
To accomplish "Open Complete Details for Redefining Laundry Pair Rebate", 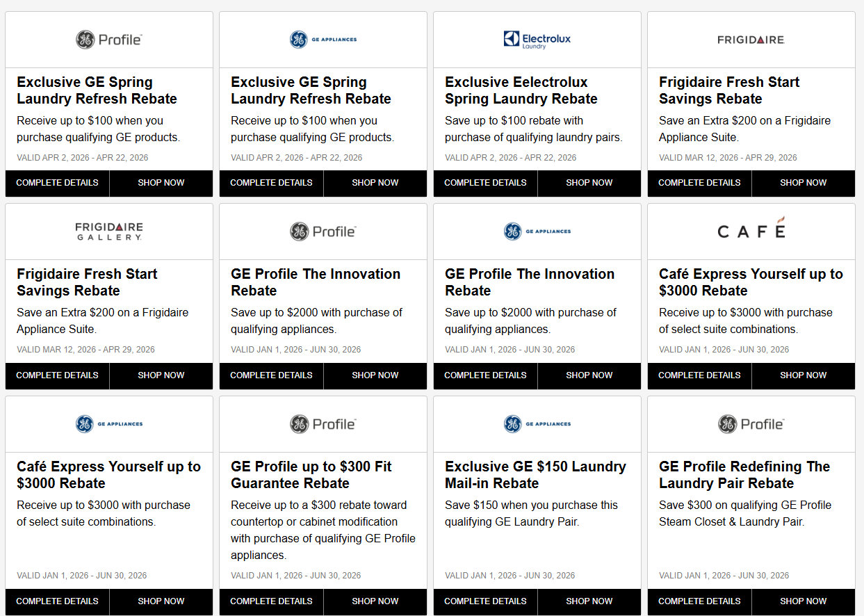I will coord(699,601).
